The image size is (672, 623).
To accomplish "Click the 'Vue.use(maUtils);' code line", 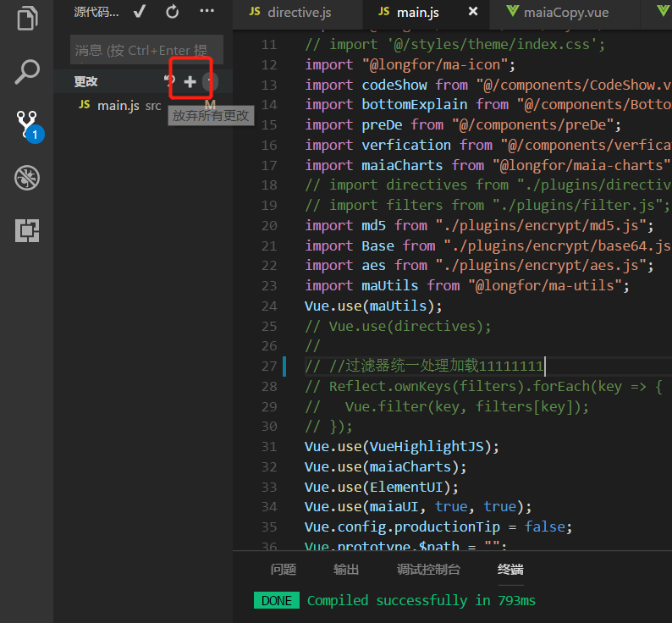I will tap(373, 306).
